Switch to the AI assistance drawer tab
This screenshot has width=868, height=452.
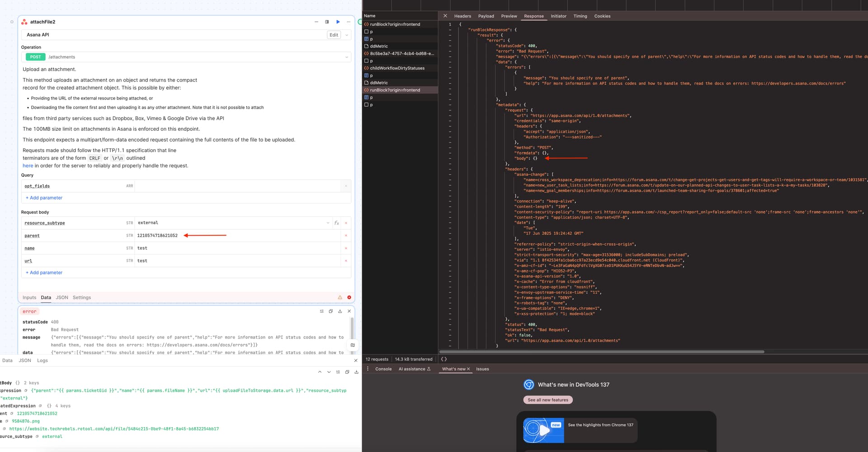coord(415,369)
